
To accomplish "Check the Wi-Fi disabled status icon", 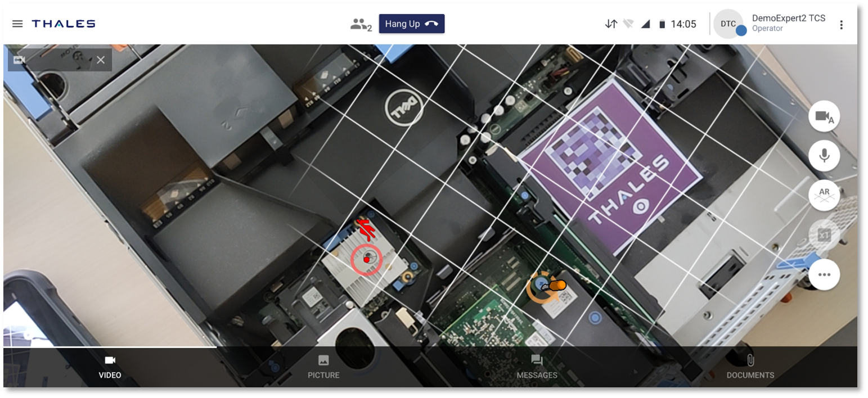I will click(628, 24).
